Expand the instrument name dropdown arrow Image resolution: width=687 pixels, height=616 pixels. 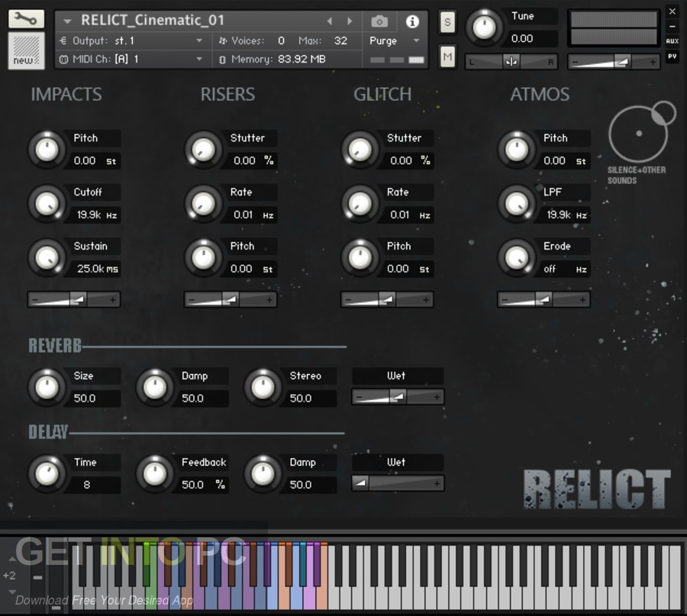[x=67, y=21]
